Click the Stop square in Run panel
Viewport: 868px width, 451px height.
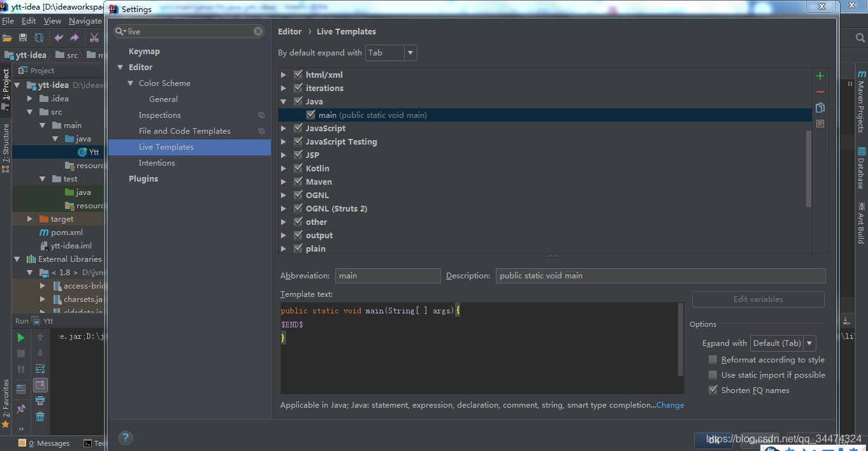[x=21, y=353]
